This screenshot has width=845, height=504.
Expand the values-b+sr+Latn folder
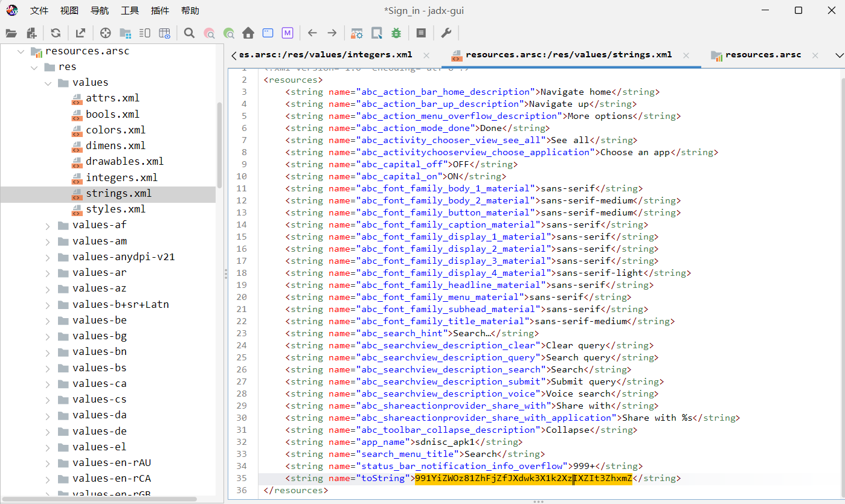click(x=48, y=304)
